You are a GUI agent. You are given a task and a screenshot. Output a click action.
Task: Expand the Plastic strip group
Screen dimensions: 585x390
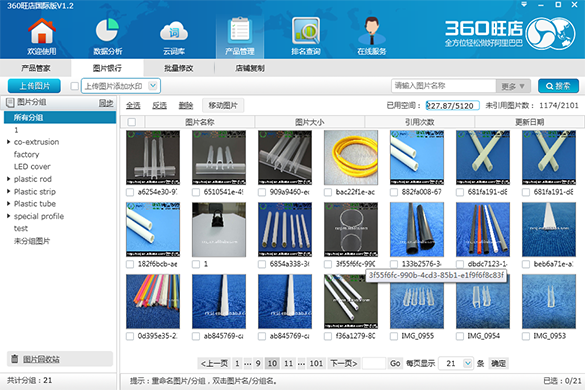click(x=8, y=191)
